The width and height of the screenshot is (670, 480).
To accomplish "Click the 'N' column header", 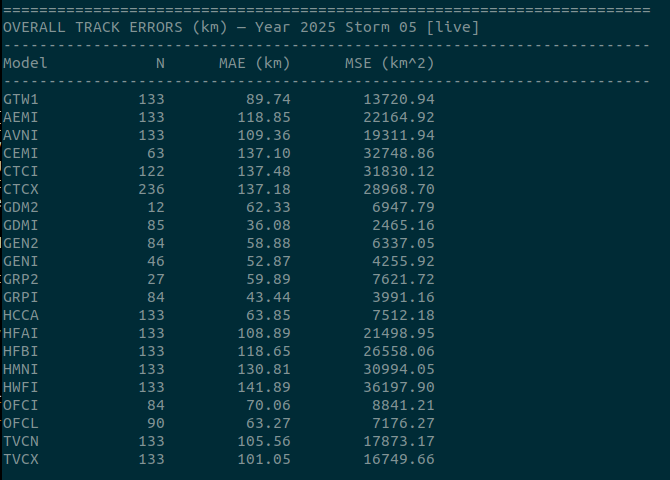I will pyautogui.click(x=160, y=63).
